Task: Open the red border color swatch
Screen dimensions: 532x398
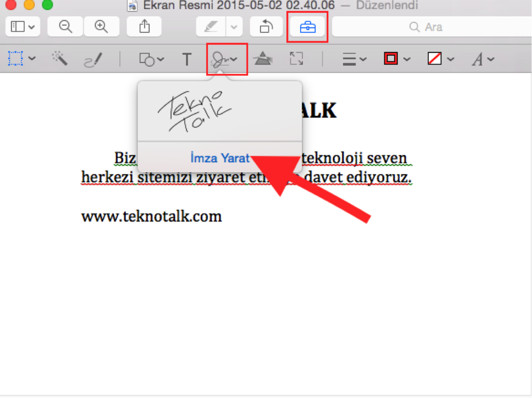Action: pos(391,59)
